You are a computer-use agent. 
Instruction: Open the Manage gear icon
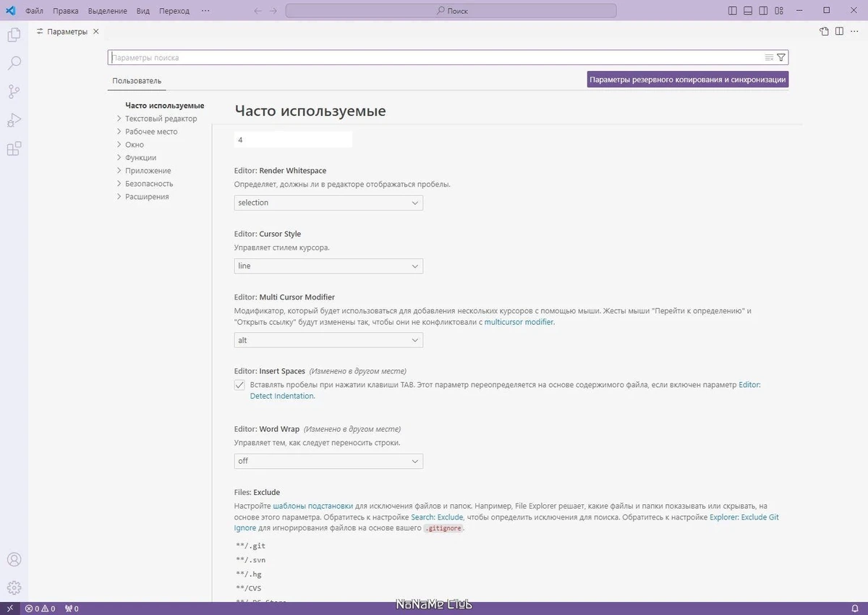(14, 588)
